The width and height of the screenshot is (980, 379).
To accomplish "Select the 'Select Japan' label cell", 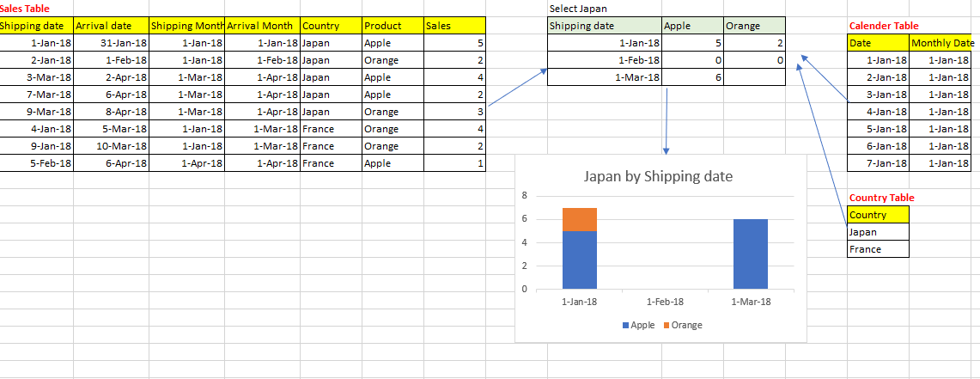I will tap(605, 9).
